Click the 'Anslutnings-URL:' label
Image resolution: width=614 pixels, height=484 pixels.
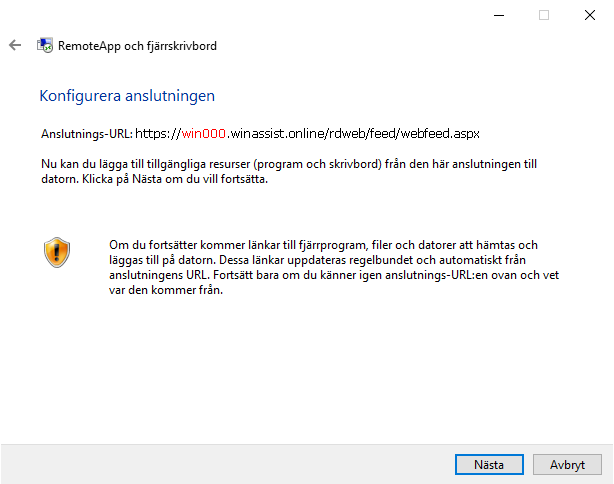pos(86,133)
